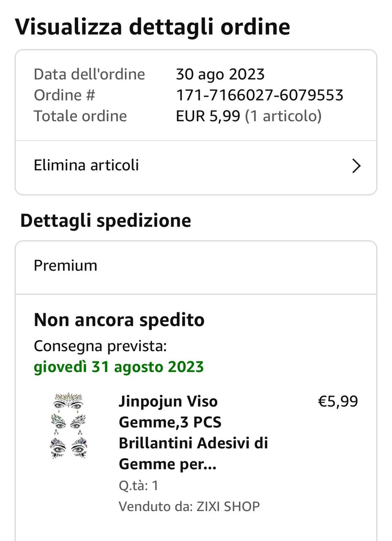This screenshot has width=392, height=541.
Task: Click the Dettagli spedizione section heading
Action: pyautogui.click(x=105, y=221)
